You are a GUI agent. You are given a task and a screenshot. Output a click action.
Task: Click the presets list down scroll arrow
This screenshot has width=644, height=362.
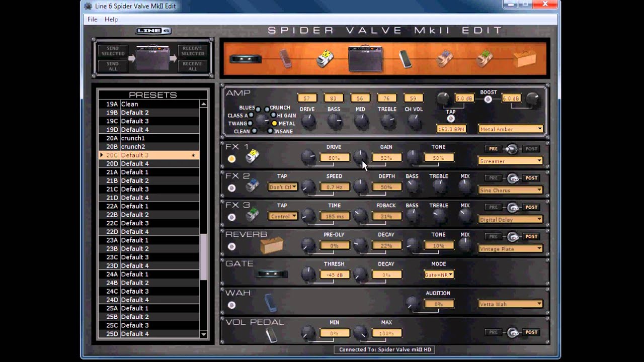pos(204,334)
